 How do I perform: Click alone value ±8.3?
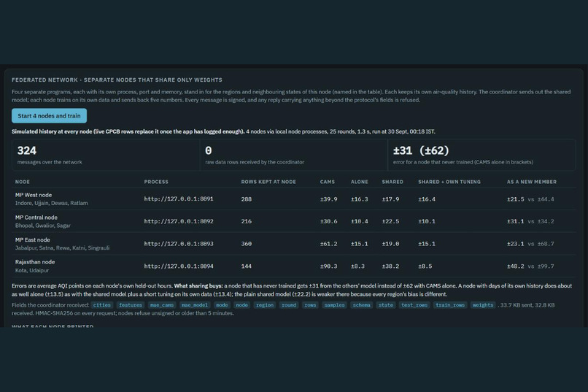point(357,266)
